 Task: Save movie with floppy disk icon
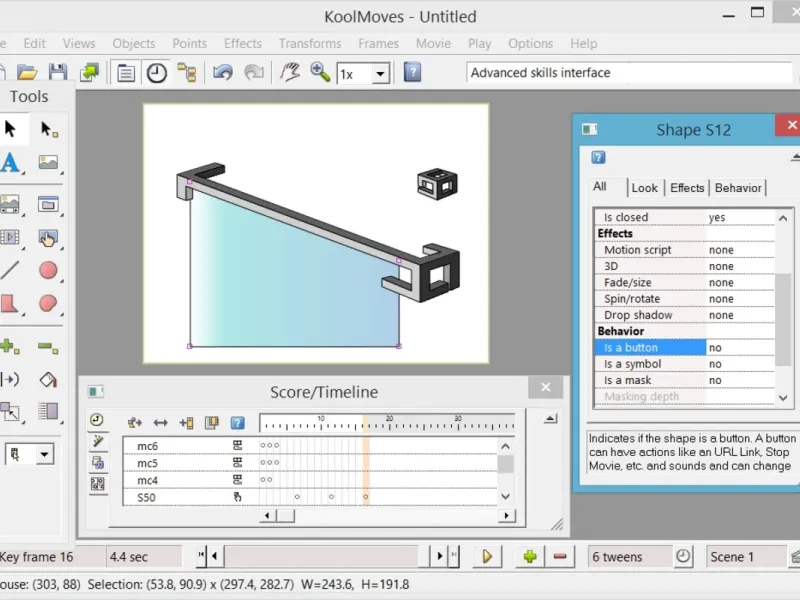pyautogui.click(x=58, y=72)
